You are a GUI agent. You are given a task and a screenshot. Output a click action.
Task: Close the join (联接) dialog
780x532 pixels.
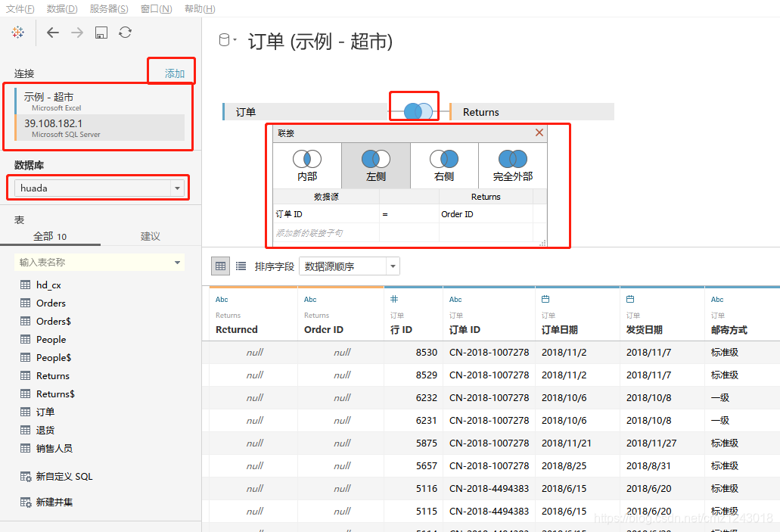(539, 132)
